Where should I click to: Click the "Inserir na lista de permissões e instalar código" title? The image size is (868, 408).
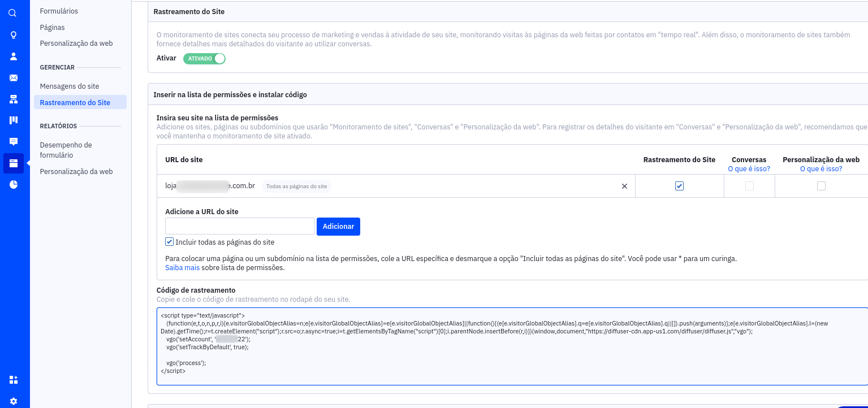(x=230, y=95)
